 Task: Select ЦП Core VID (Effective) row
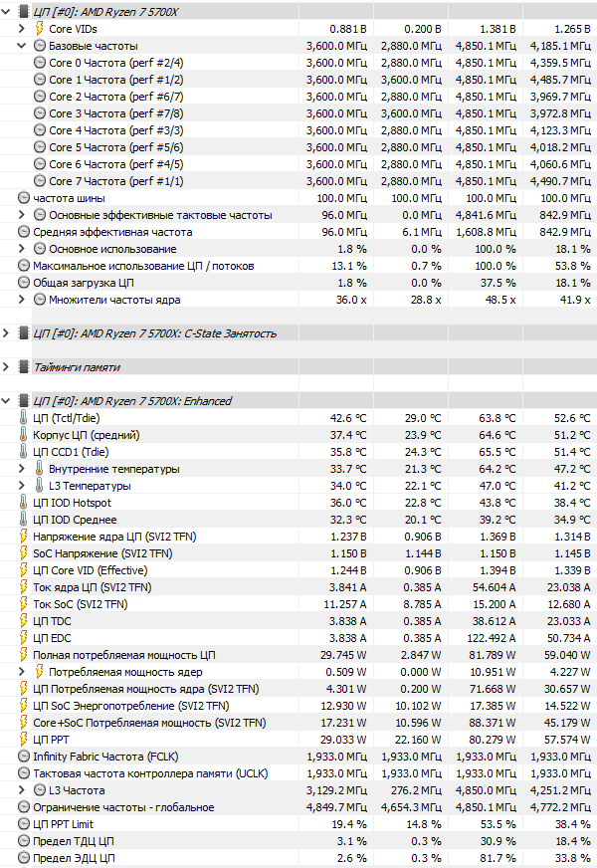click(x=298, y=570)
